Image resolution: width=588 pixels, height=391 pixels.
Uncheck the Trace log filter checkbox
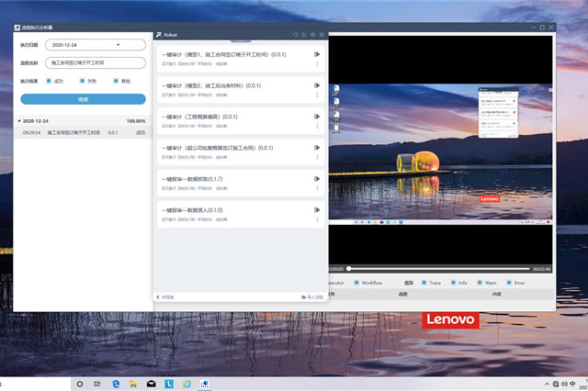coord(424,283)
